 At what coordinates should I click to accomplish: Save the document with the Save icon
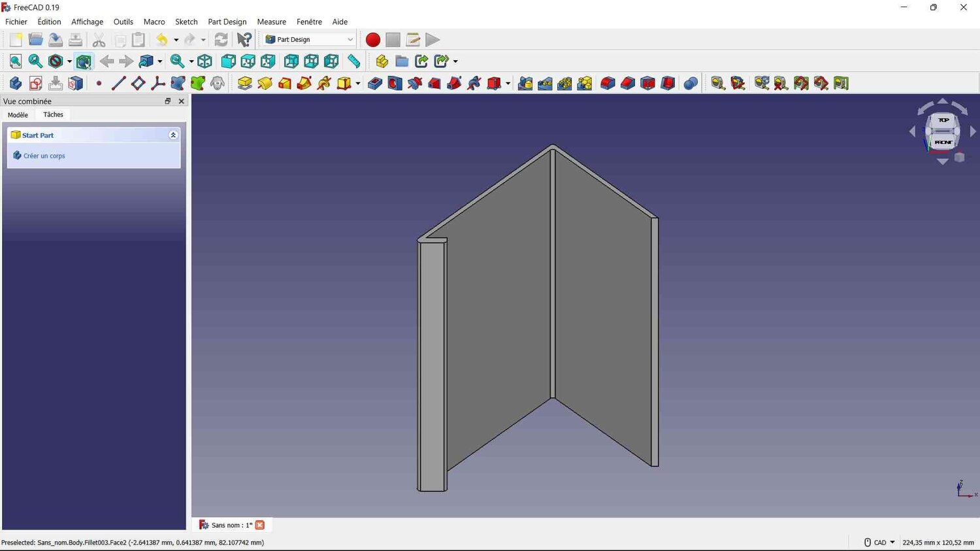(56, 40)
